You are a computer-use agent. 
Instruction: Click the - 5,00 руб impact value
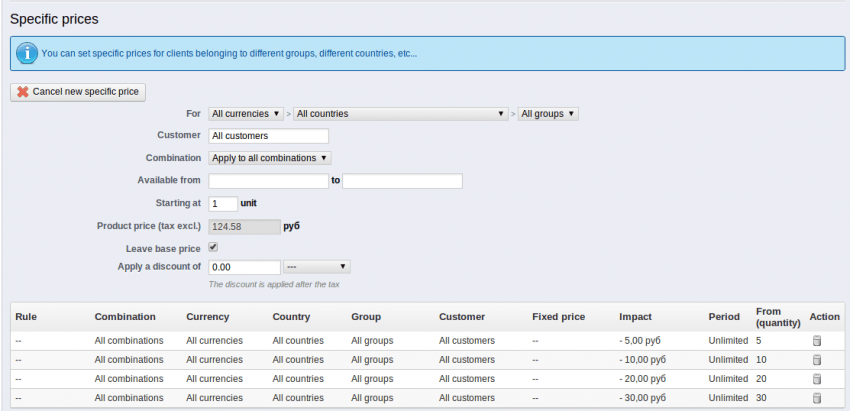point(640,341)
